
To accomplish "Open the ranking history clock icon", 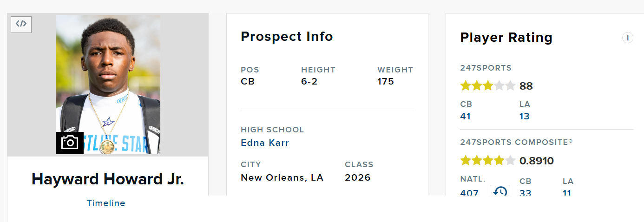I will [500, 191].
